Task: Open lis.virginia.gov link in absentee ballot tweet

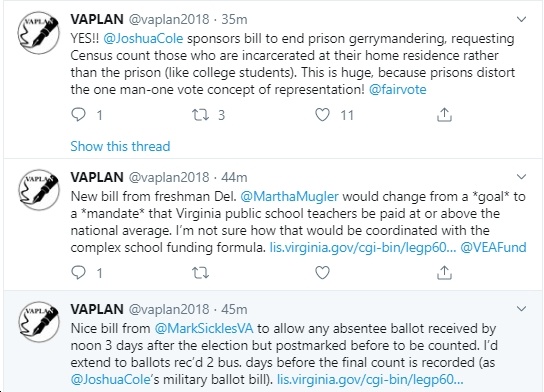Action: pos(370,379)
